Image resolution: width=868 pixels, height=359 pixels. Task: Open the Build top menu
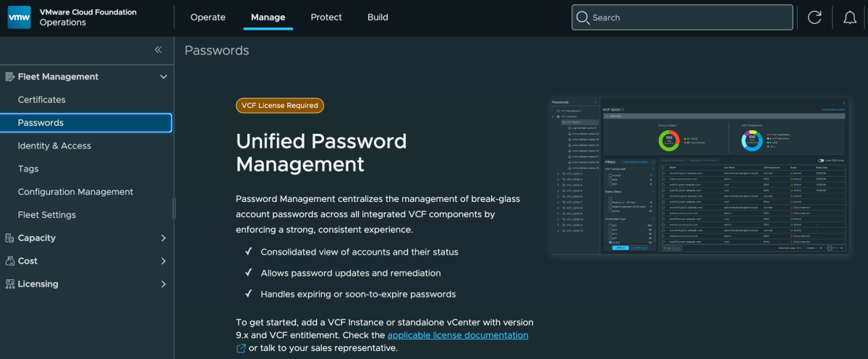point(378,17)
